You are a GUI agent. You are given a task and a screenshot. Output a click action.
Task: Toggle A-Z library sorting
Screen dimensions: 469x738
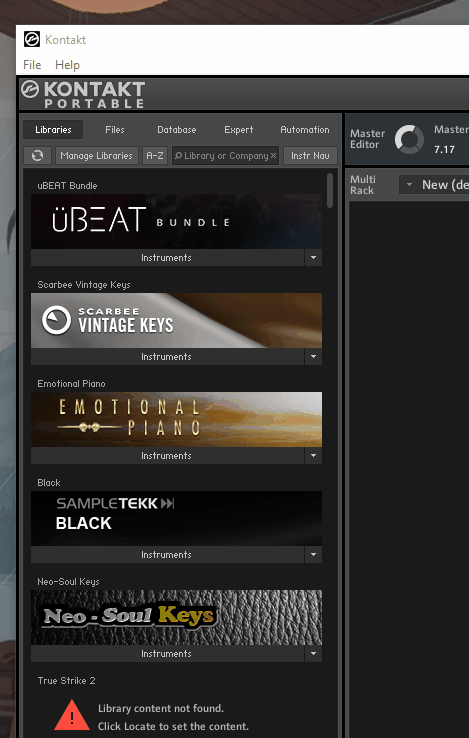(x=155, y=155)
